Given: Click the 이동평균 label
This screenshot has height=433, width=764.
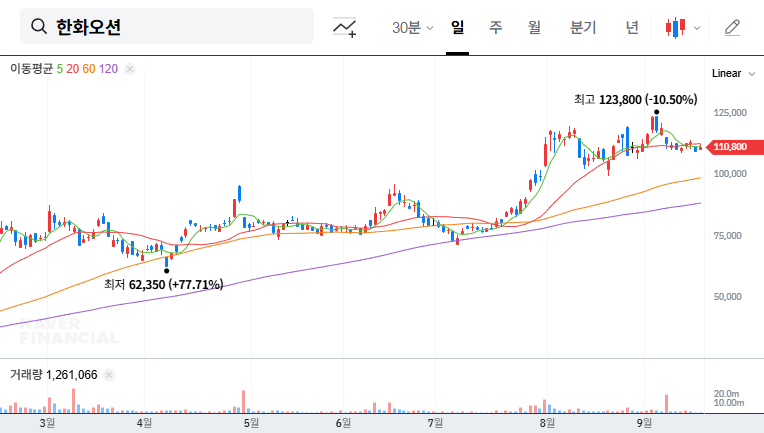Looking at the screenshot, I should 31,69.
